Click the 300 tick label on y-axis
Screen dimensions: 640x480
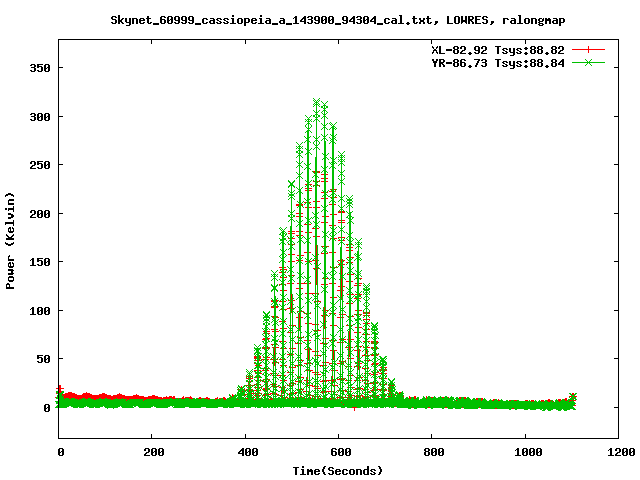click(x=41, y=117)
